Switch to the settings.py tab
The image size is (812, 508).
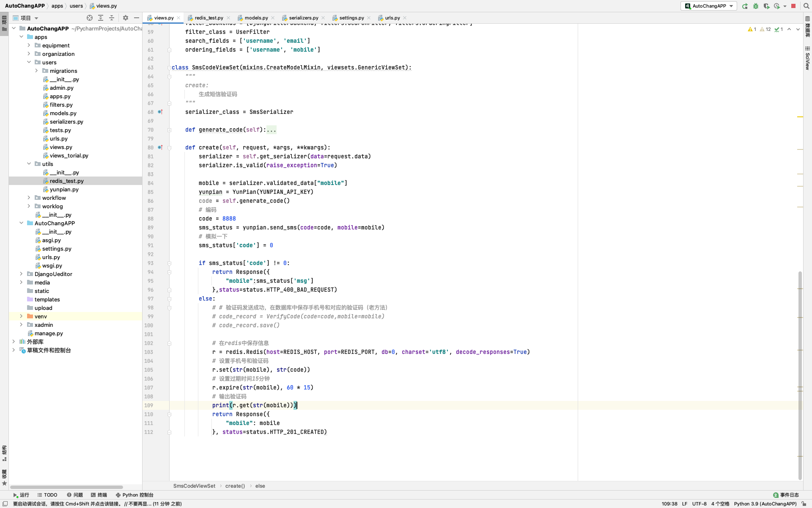coord(351,18)
